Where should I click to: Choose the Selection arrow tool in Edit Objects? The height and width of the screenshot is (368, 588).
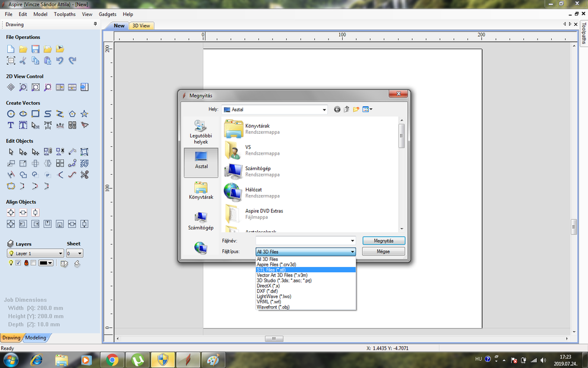pyautogui.click(x=11, y=152)
